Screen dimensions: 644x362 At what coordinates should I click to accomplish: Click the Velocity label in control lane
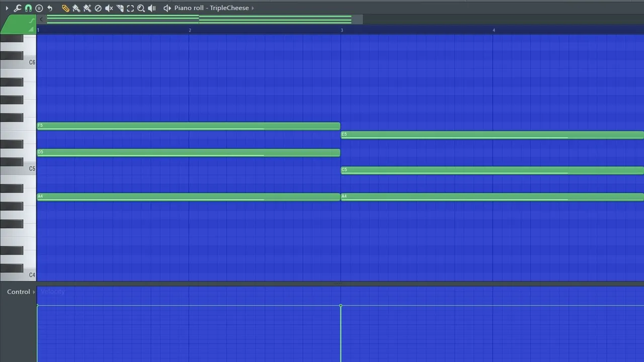coord(53,292)
